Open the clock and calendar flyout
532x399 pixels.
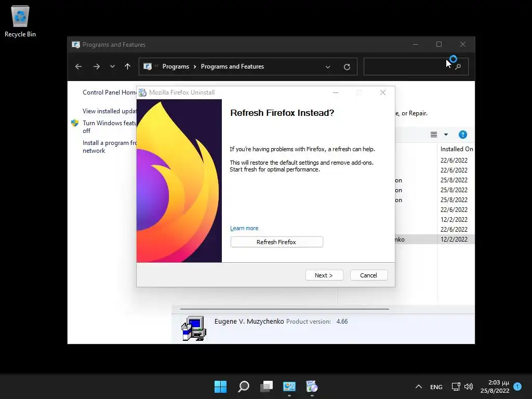tap(495, 387)
